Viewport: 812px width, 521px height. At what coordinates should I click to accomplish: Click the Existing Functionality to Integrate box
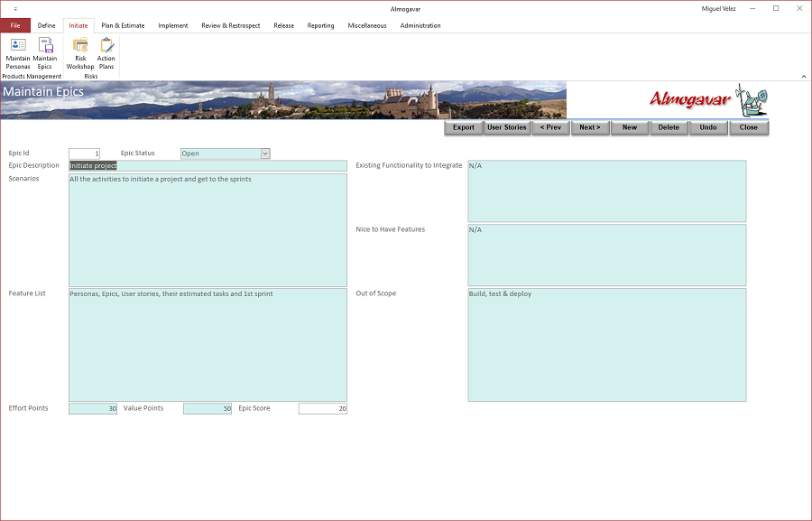coord(607,191)
